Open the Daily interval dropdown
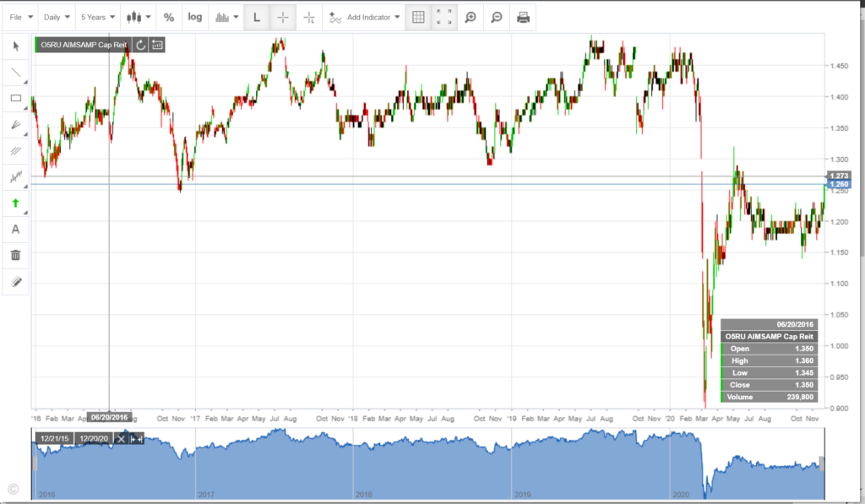Screen dimensions: 865x504 point(57,17)
